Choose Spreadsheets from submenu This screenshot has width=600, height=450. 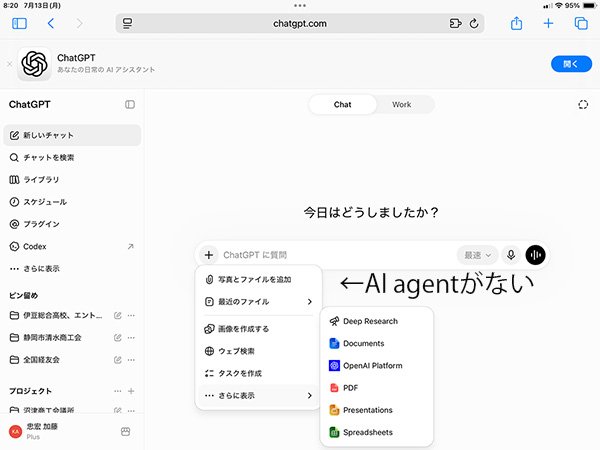tap(377, 432)
